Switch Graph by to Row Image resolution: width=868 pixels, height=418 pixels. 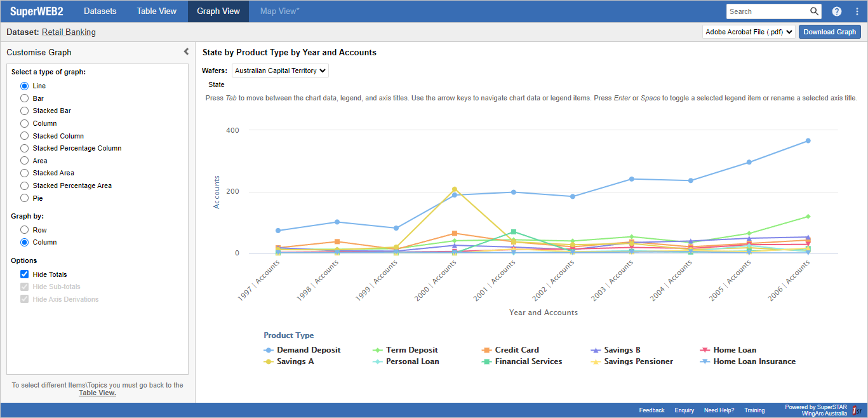24,229
